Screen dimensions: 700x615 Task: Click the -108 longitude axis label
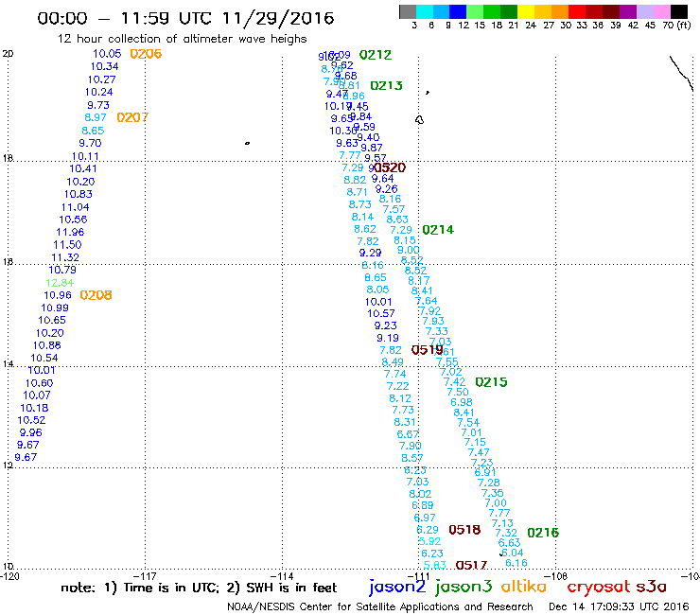point(557,576)
